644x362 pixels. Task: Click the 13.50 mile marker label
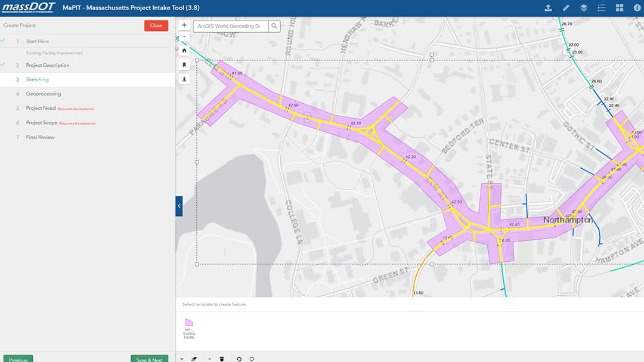(419, 293)
